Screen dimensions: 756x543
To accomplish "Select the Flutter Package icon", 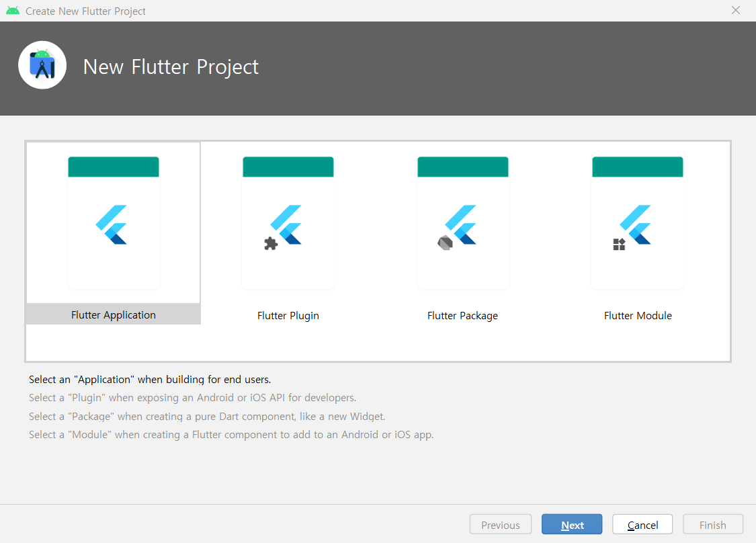I will pos(462,223).
